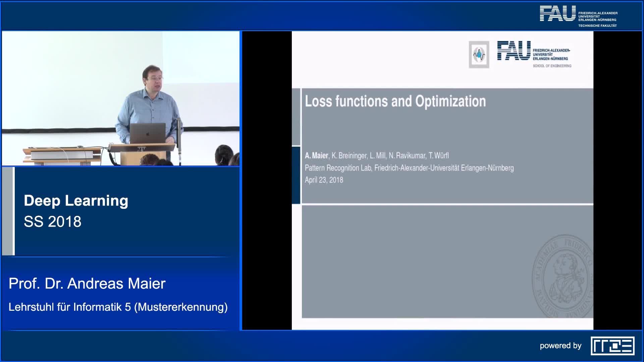Image resolution: width=644 pixels, height=362 pixels.
Task: Click the university seal watermark on slide
Action: pyautogui.click(x=563, y=276)
